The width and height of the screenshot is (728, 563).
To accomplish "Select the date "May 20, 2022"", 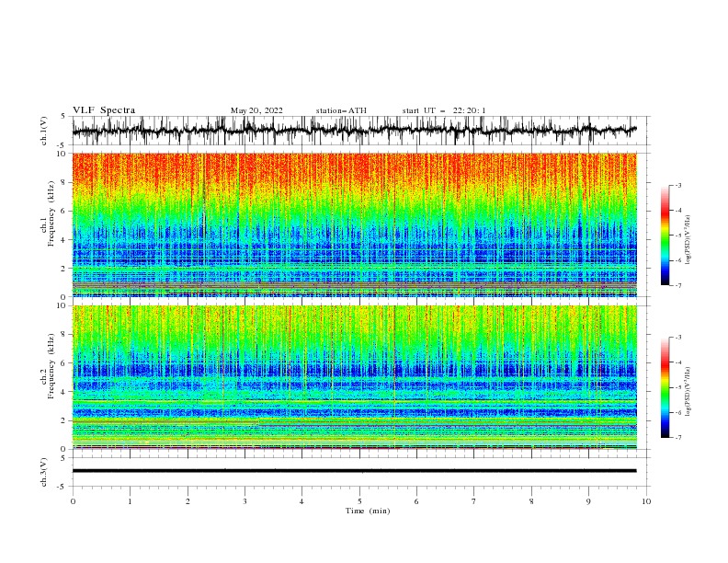I will [x=256, y=110].
